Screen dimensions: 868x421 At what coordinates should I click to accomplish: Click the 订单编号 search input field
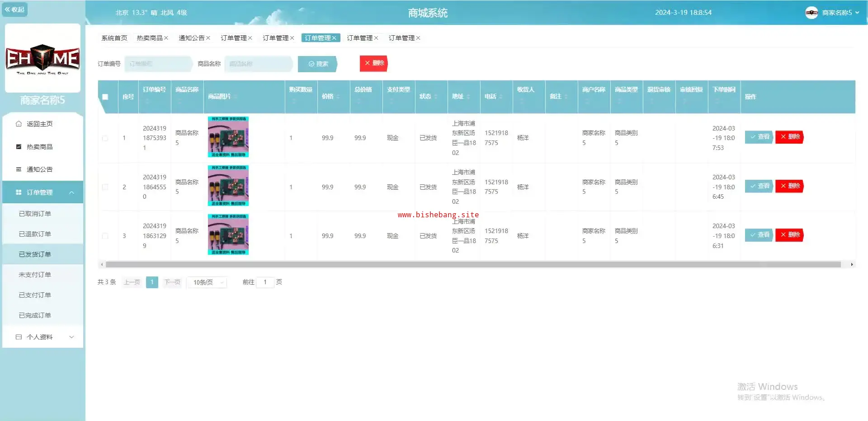pyautogui.click(x=157, y=64)
